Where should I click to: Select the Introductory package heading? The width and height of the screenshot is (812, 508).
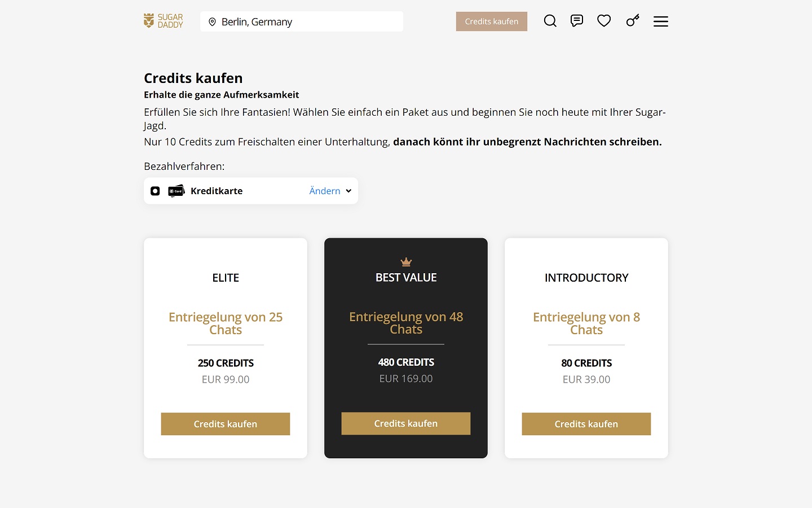(x=586, y=278)
